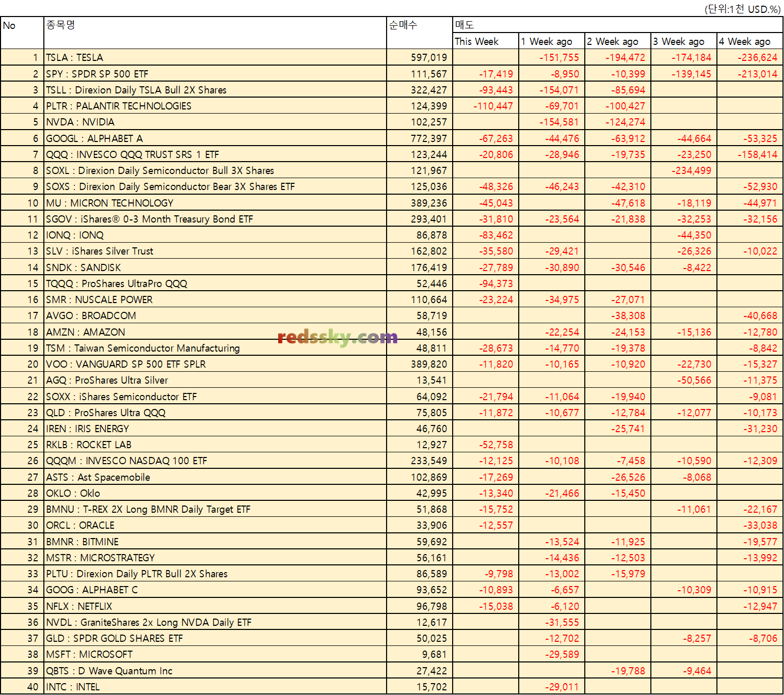The image size is (784, 695).
Task: Click AGQ : ProShares Ultra Silver
Action: pyautogui.click(x=107, y=380)
